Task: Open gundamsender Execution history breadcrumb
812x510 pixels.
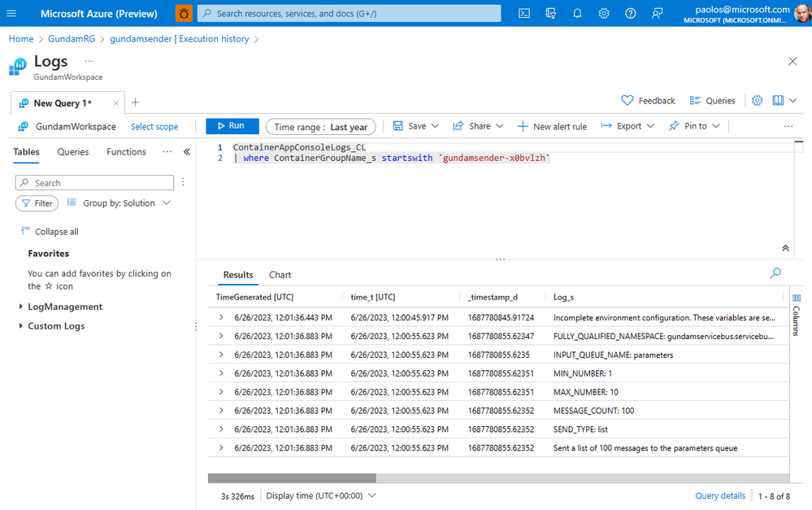Action: click(179, 39)
